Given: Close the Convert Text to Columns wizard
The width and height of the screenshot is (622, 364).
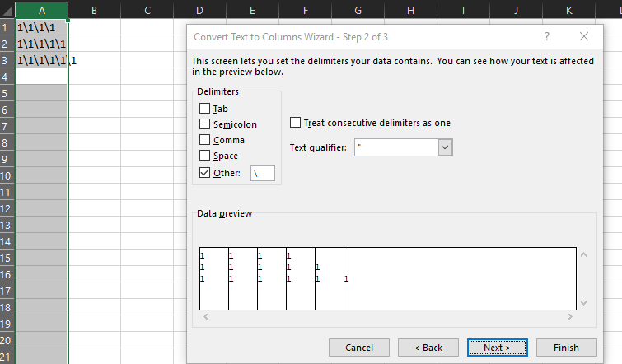Looking at the screenshot, I should pyautogui.click(x=584, y=37).
